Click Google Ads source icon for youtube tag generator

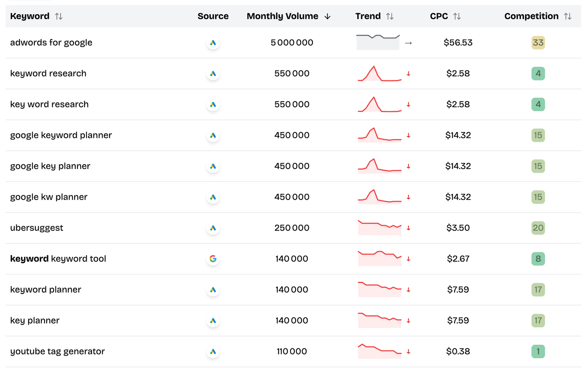pyautogui.click(x=213, y=351)
